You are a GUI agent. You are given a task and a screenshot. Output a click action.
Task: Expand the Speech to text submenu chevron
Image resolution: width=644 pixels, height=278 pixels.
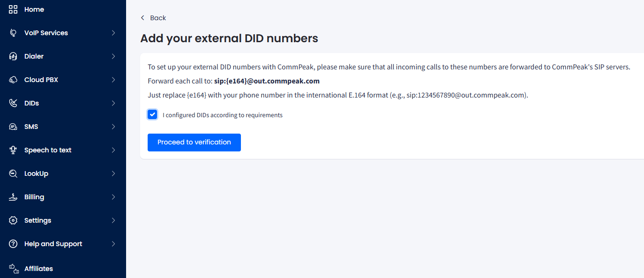click(113, 150)
